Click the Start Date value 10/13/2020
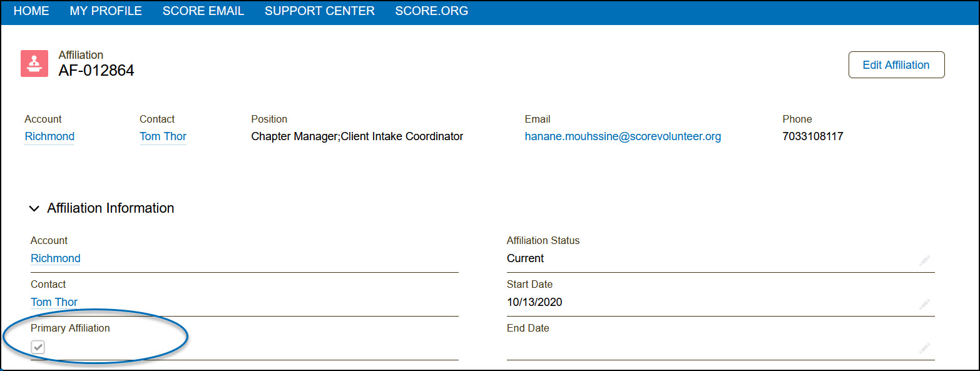Image resolution: width=980 pixels, height=371 pixels. pos(534,302)
